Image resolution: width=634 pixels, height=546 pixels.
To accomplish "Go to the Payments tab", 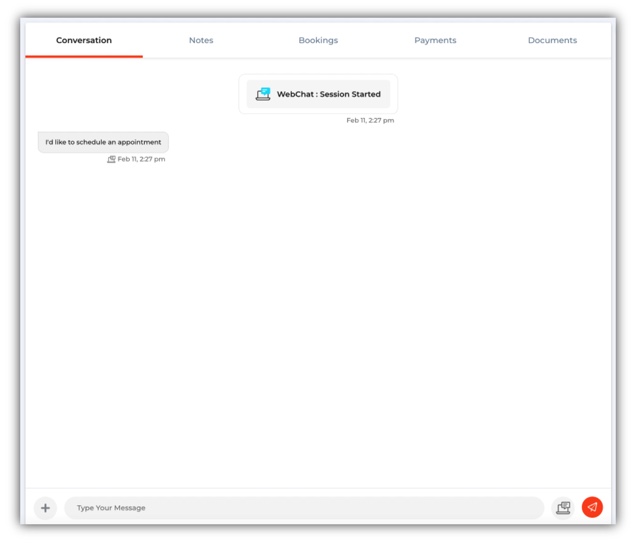I will [x=435, y=40].
